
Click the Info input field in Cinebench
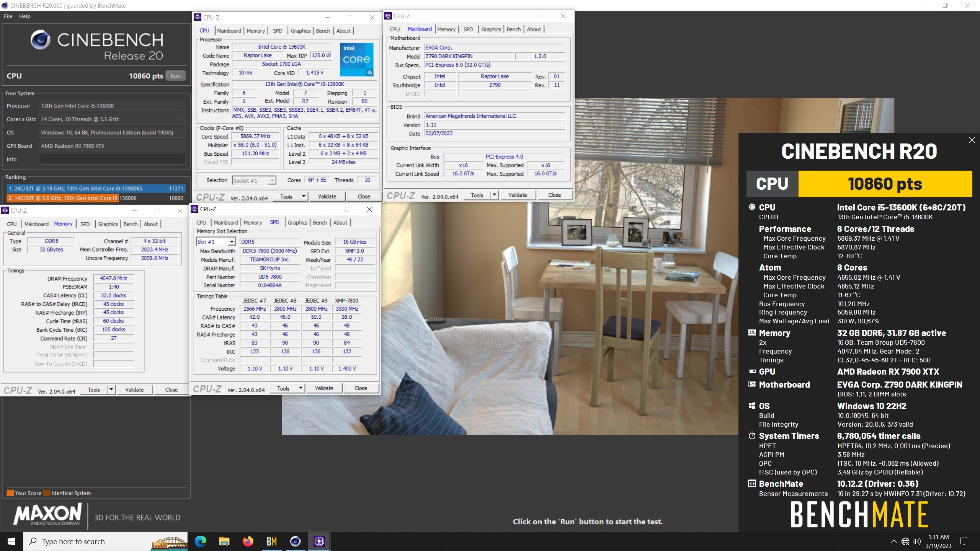tap(112, 159)
